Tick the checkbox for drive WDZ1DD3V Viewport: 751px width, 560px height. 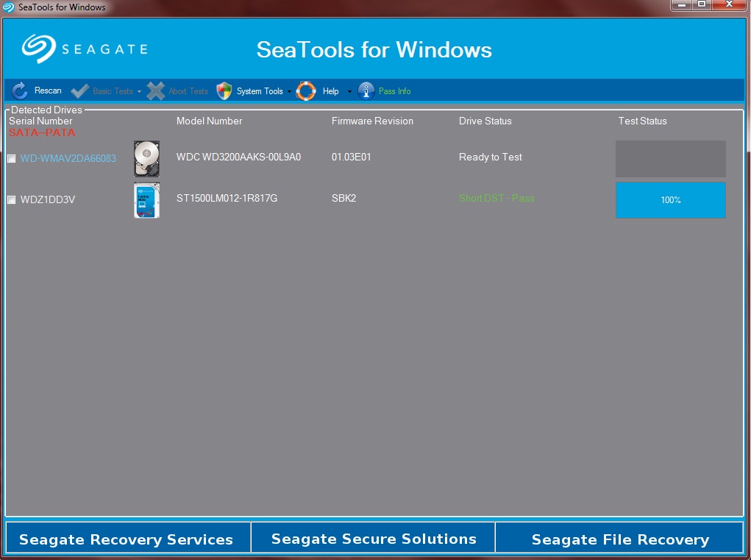coord(12,200)
